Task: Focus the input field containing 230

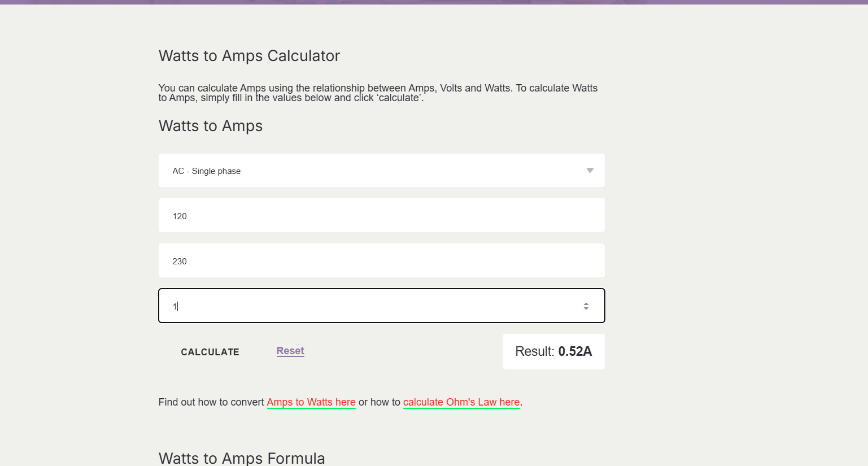Action: point(381,261)
